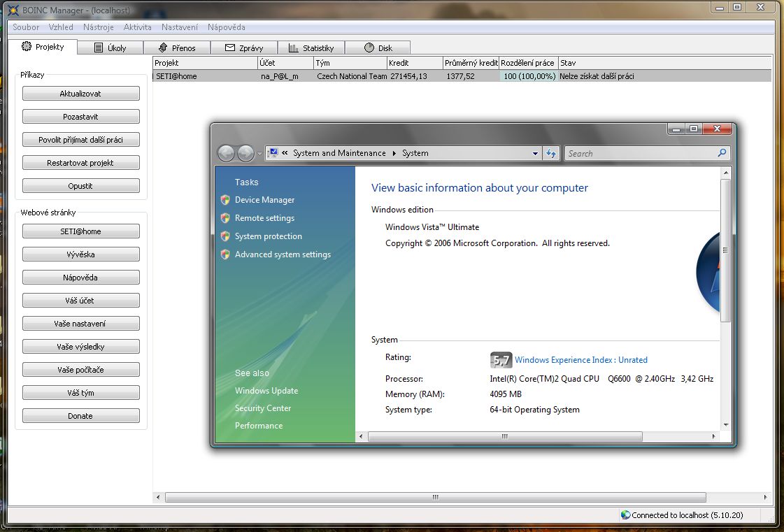Click the Váš tým button
Viewport: 784px width, 532px height.
coord(80,392)
